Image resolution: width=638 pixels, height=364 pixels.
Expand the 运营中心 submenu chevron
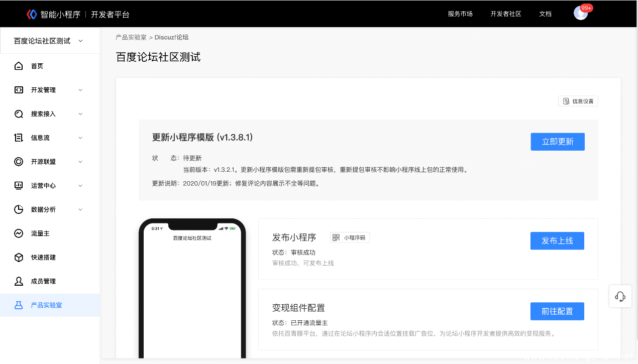point(80,186)
